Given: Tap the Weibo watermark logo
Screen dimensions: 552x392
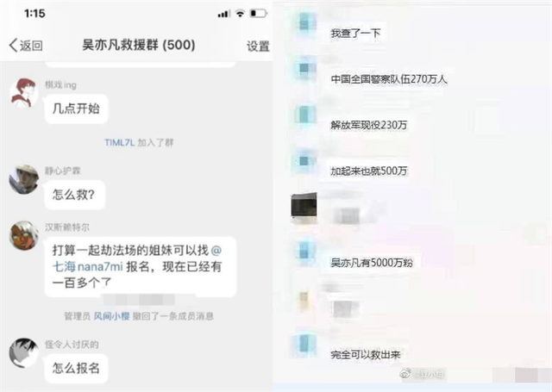Looking at the screenshot, I should coord(405,373).
